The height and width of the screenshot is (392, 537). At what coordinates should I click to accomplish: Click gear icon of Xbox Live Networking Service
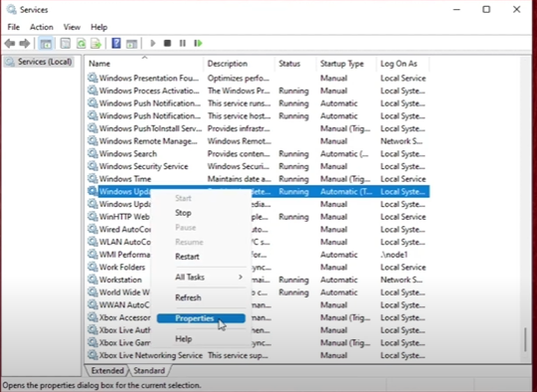coord(92,355)
